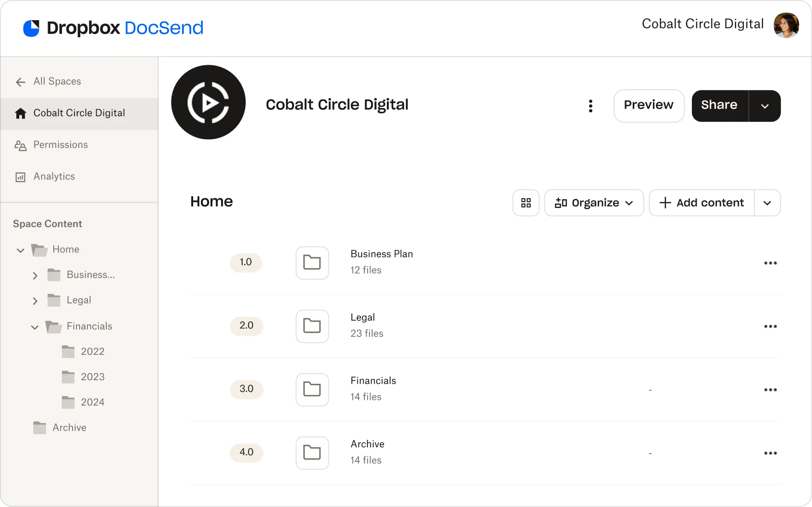Open the Share dropdown arrow
812x507 pixels.
click(x=765, y=106)
